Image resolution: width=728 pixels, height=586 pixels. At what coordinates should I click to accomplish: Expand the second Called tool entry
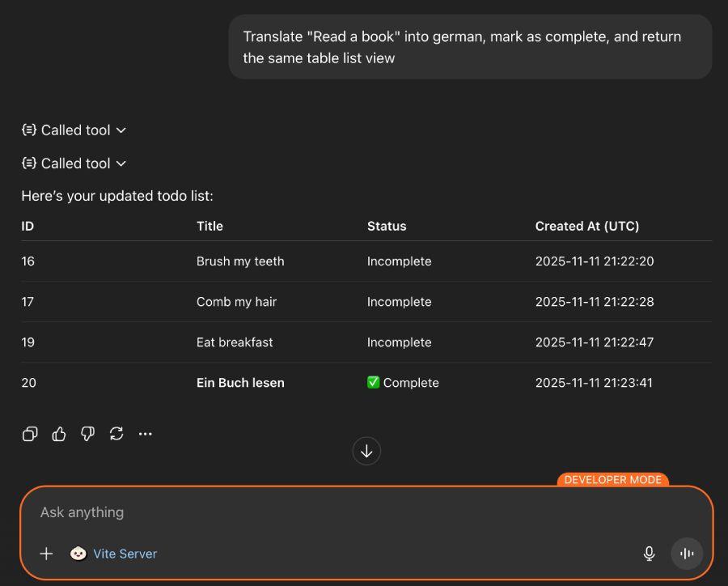[121, 163]
